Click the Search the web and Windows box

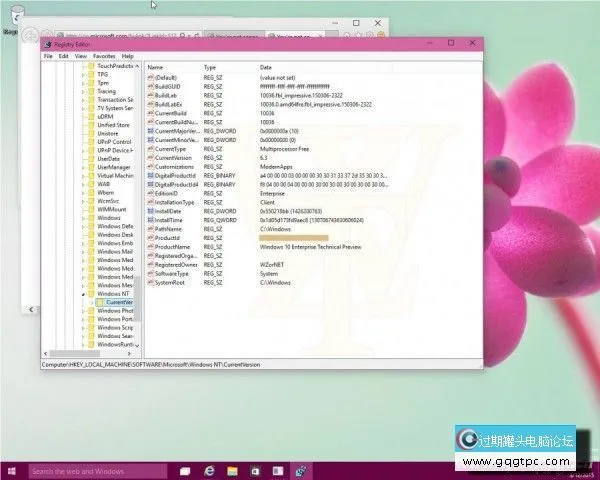point(90,470)
